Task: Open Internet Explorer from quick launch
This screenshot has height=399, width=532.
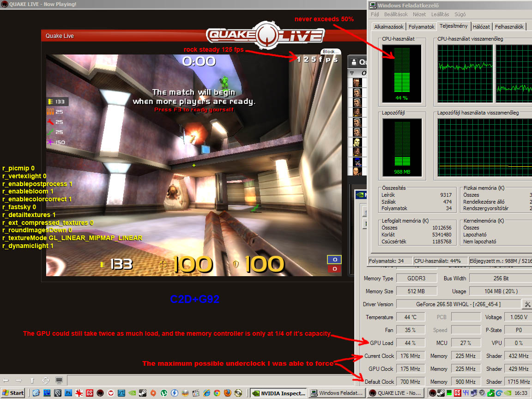Action: pyautogui.click(x=206, y=393)
